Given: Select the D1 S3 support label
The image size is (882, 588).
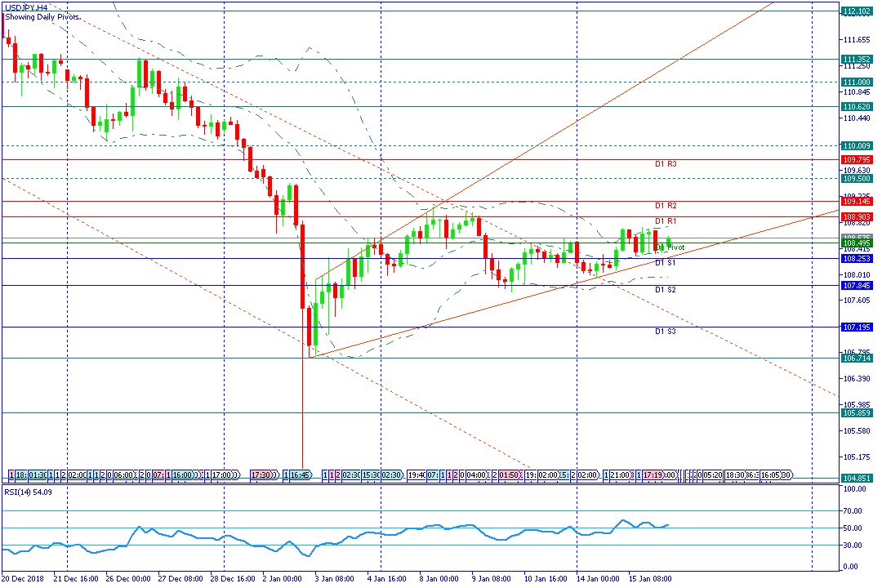Looking at the screenshot, I should coord(665,332).
